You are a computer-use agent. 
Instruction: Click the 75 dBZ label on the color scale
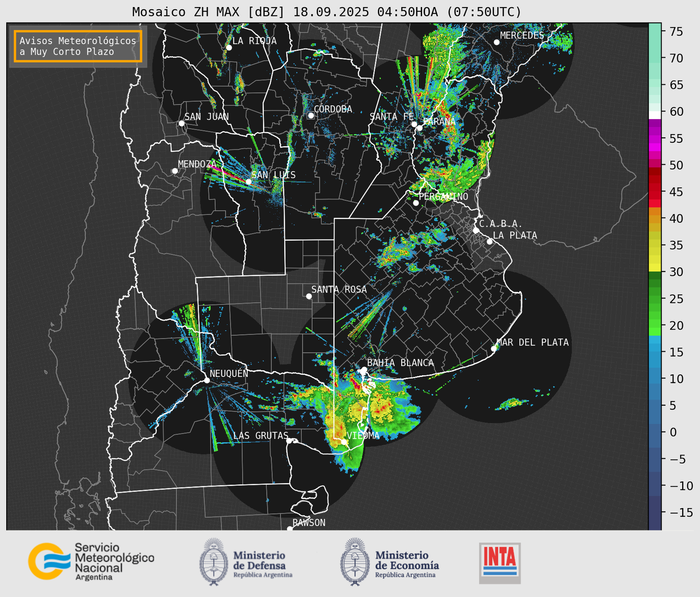point(676,32)
